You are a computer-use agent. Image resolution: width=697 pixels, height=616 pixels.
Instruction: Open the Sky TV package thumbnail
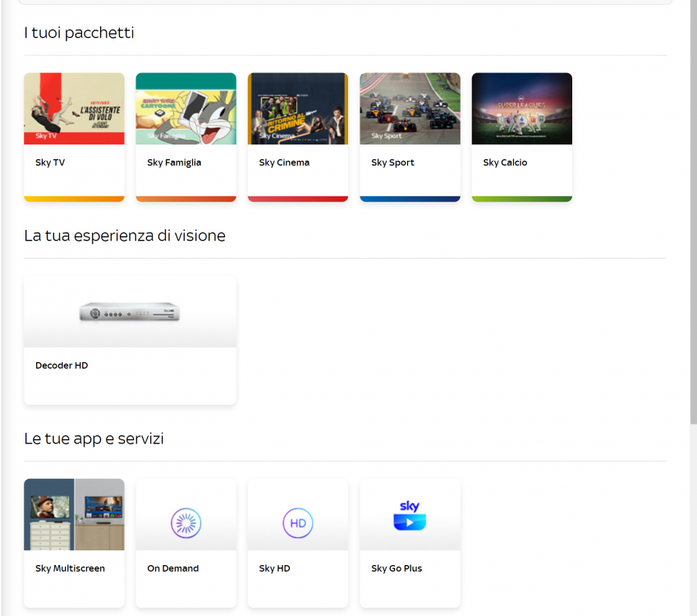pyautogui.click(x=74, y=108)
